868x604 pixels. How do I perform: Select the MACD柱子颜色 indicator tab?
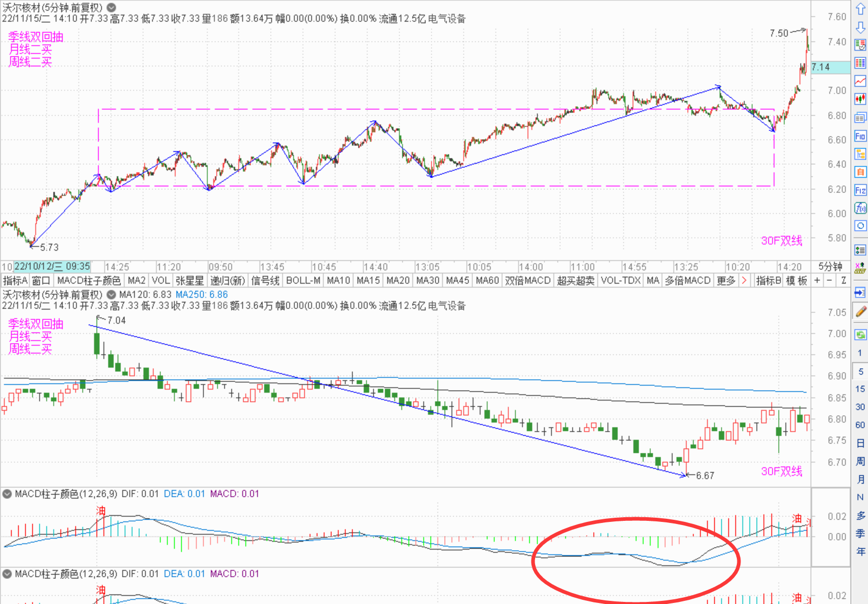pos(89,280)
